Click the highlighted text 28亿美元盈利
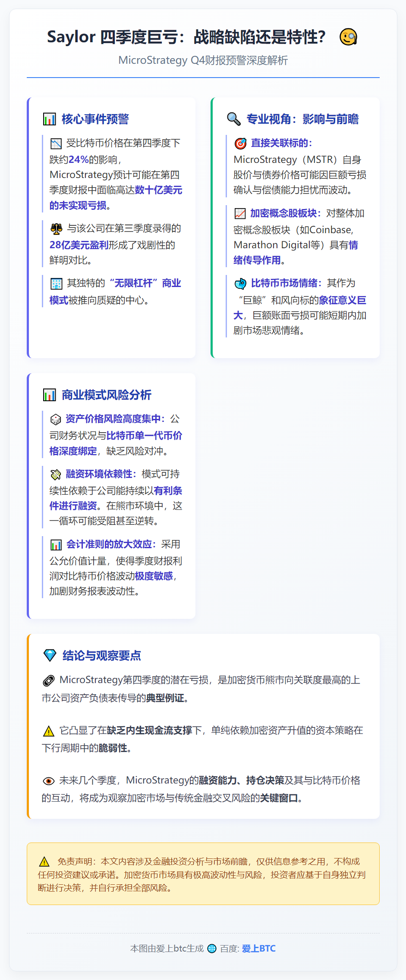The width and height of the screenshot is (406, 980). (x=79, y=245)
